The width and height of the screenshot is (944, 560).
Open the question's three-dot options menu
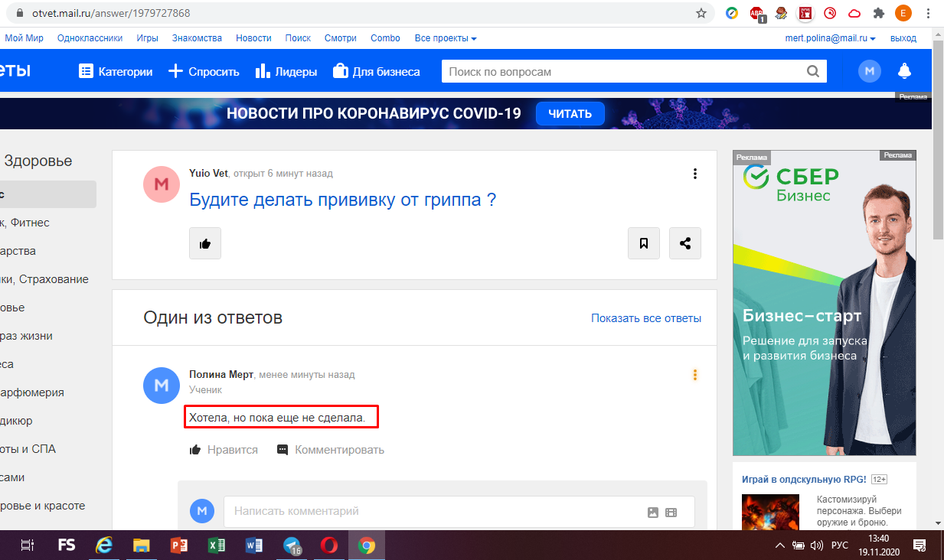[695, 174]
